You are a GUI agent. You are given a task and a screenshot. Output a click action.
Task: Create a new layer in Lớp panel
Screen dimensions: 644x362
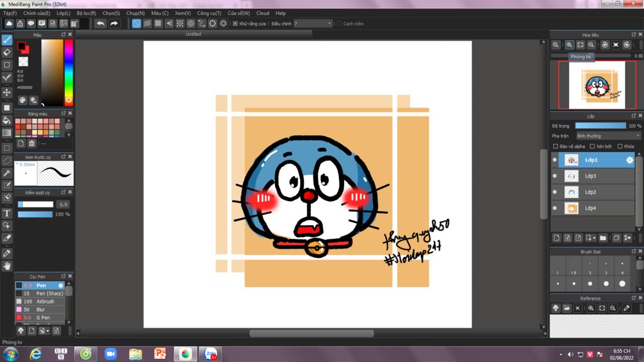[557, 238]
